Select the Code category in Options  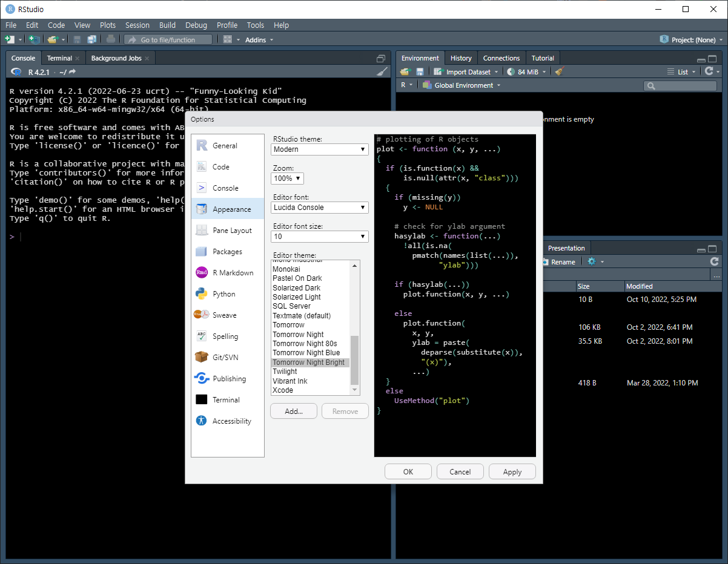pos(228,166)
